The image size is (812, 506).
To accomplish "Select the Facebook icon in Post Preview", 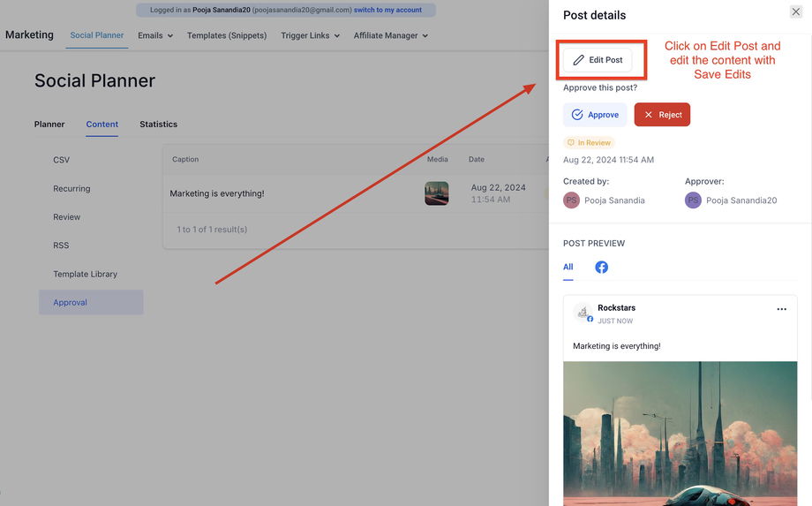I will pos(601,267).
